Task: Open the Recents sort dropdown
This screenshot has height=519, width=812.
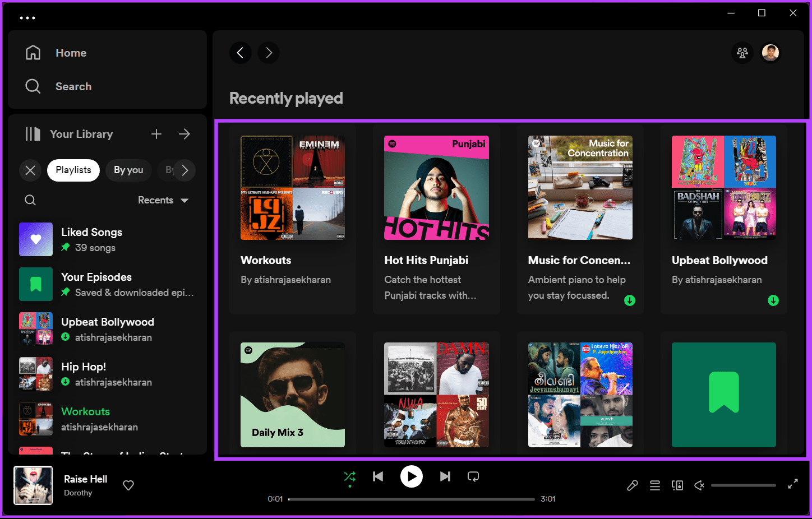Action: (x=163, y=200)
